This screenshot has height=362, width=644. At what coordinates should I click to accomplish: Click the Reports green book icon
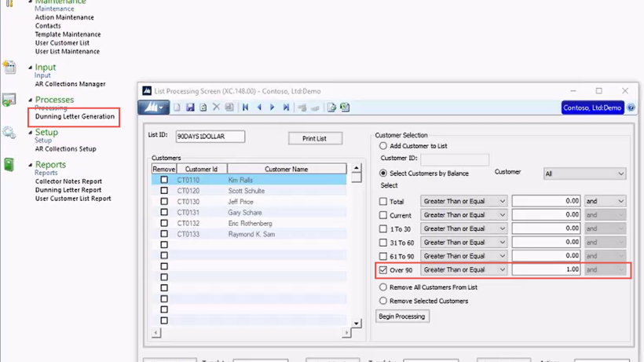(9, 165)
